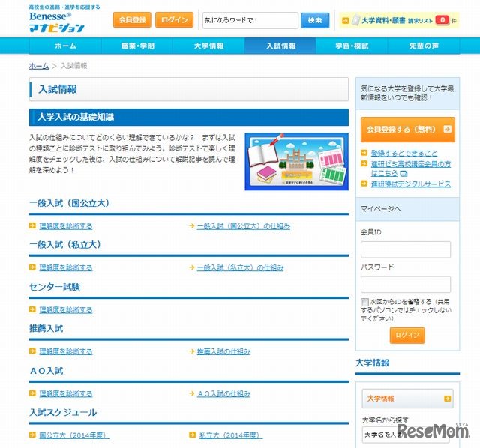The height and width of the screenshot is (448, 480).
Task: Open the ホーム navigation tab
Action: tap(65, 46)
